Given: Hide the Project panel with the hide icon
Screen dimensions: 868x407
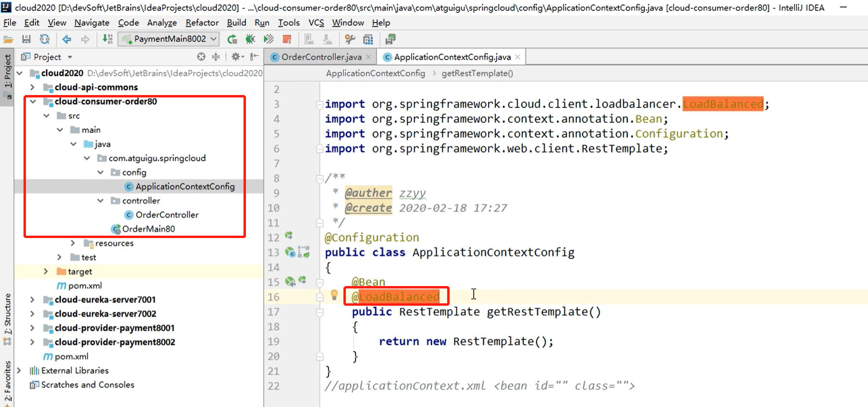Looking at the screenshot, I should pyautogui.click(x=254, y=57).
